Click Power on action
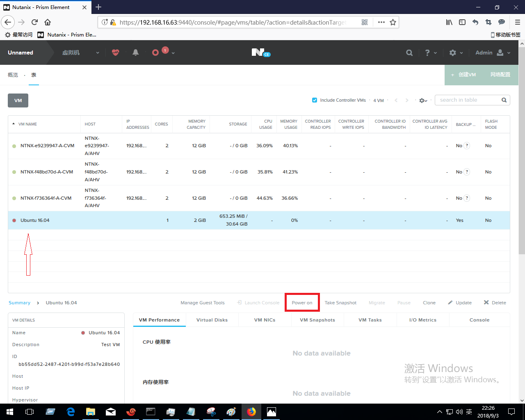Image resolution: width=525 pixels, height=420 pixels. pos(302,303)
